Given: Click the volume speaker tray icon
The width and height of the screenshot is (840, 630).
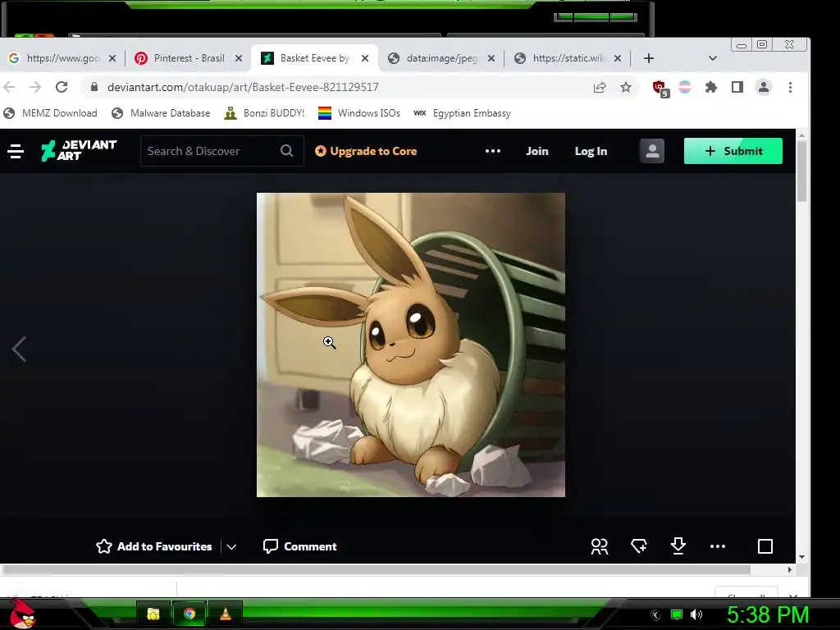Looking at the screenshot, I should [x=696, y=614].
